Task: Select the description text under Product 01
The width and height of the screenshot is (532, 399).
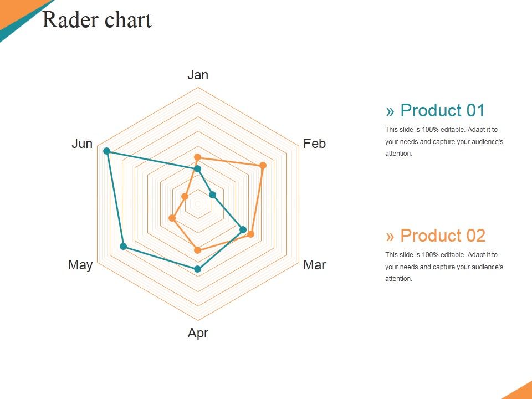Action: click(444, 141)
